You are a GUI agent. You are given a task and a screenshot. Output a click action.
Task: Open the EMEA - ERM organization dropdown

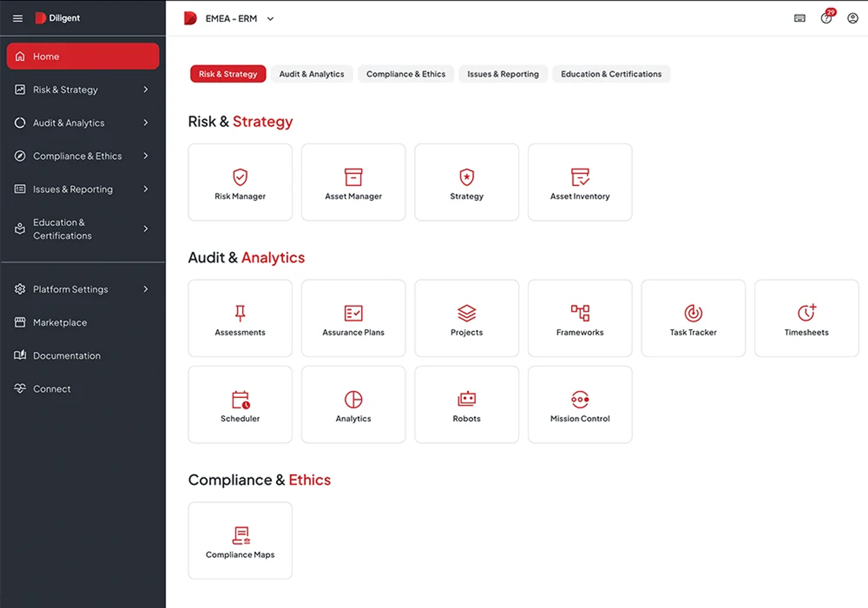(x=240, y=19)
